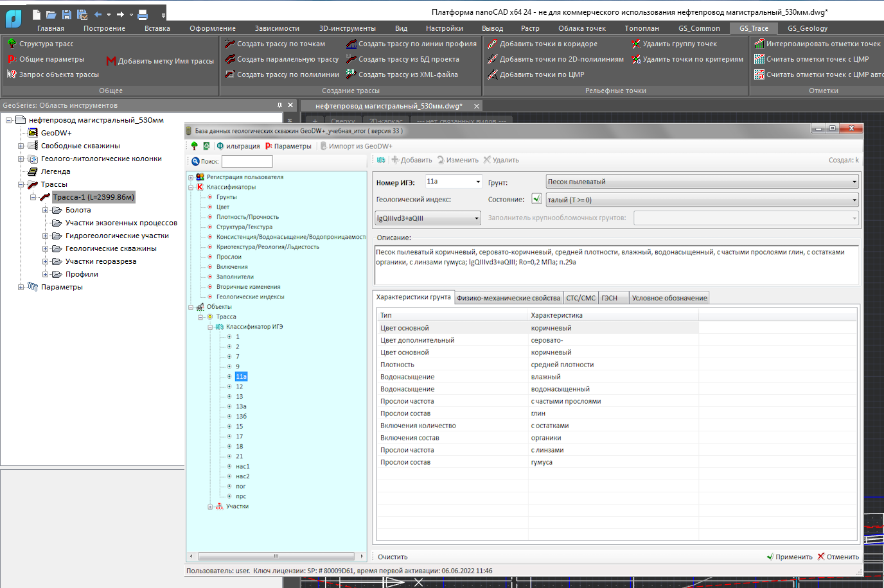Click the print icon in quick access toolbar
Screen dimensions: 884x588
click(143, 14)
